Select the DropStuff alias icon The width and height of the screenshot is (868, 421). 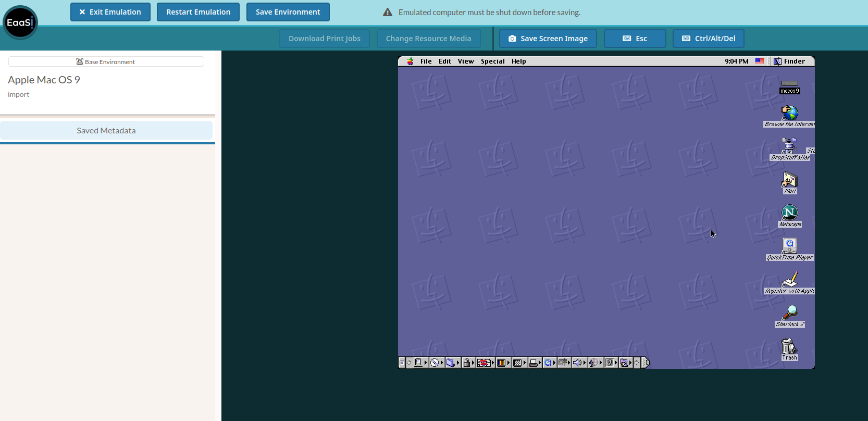point(790,150)
